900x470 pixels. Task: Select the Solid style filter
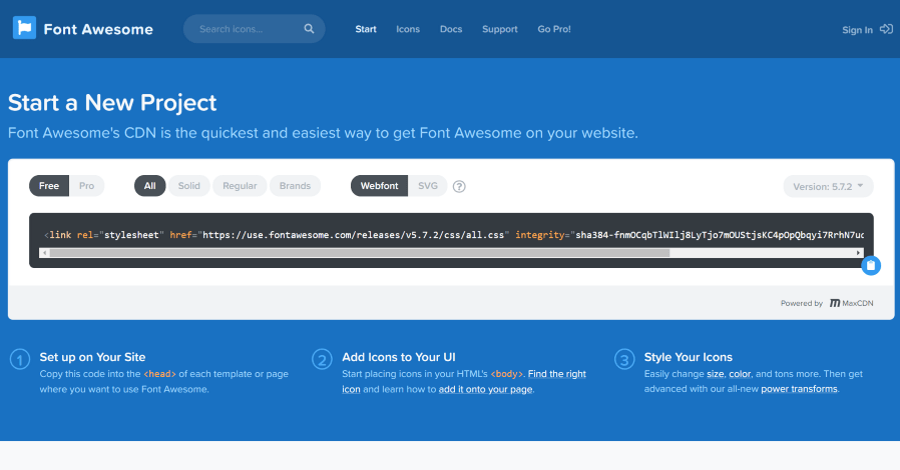coord(189,186)
